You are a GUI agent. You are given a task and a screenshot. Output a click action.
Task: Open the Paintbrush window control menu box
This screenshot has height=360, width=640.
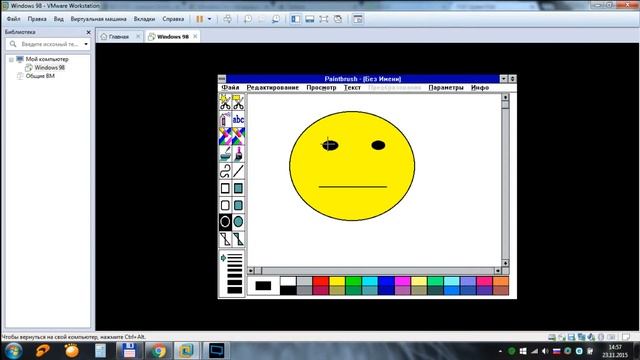[x=222, y=78]
